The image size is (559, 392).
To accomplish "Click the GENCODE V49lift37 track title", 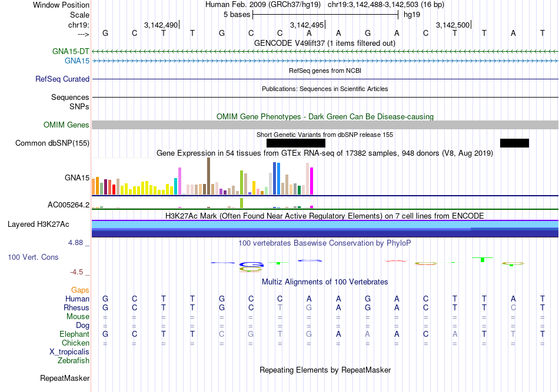I will pos(325,43).
